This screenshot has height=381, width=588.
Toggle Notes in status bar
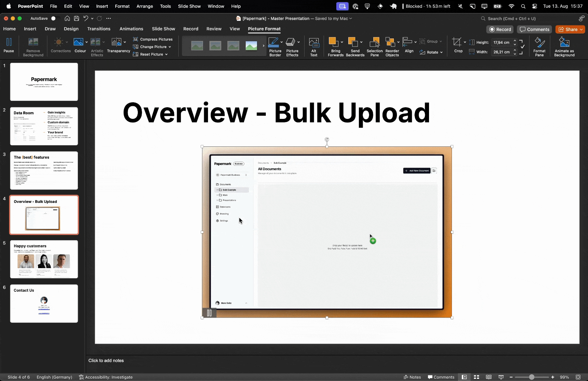tap(412, 377)
